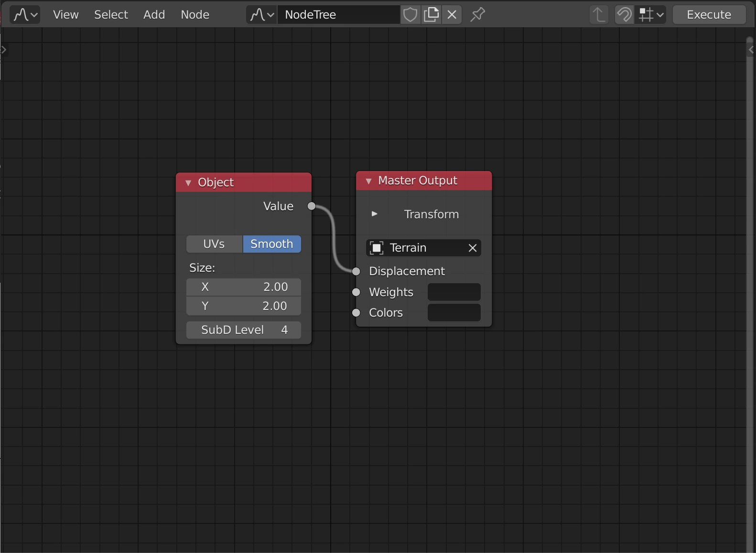This screenshot has height=553, width=756.
Task: Enable the UVs toggle on the Object node
Action: (x=214, y=244)
